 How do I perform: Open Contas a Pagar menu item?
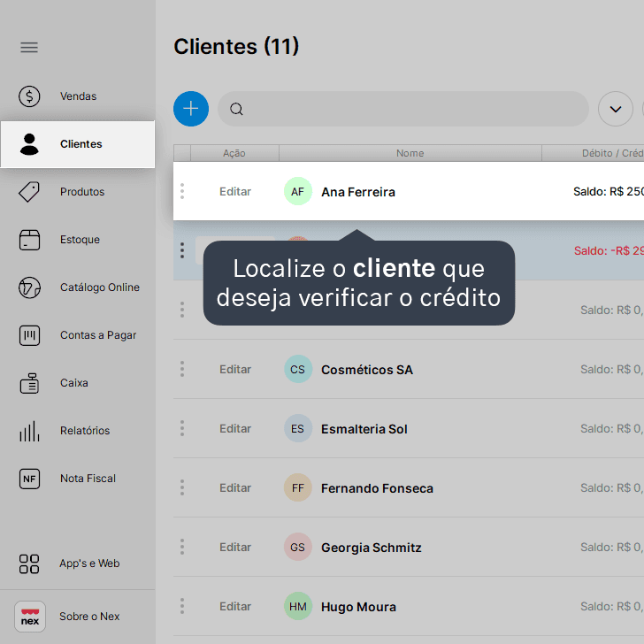coord(78,335)
